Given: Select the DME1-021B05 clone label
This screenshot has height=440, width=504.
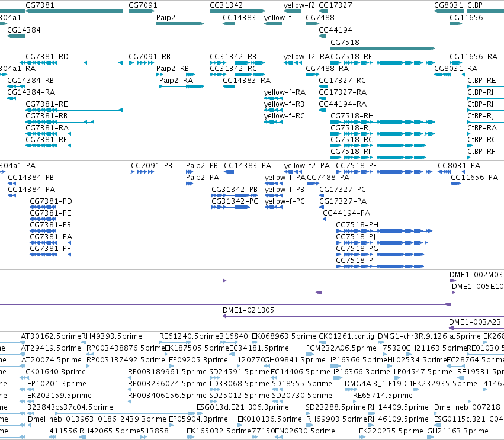Looking at the screenshot, I should [248, 310].
